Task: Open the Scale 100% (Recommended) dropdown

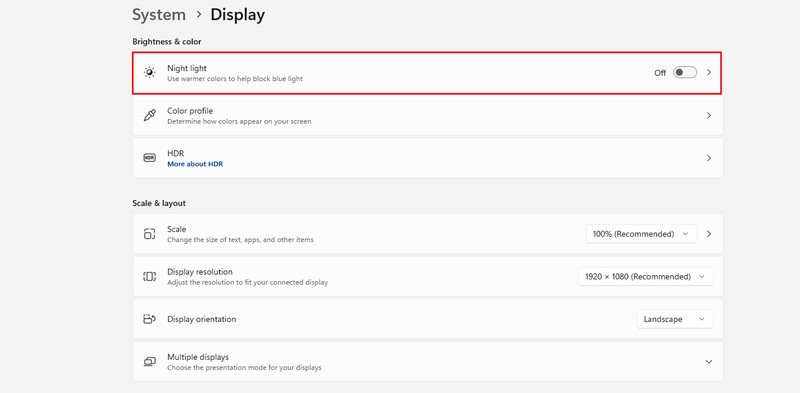Action: (x=641, y=234)
